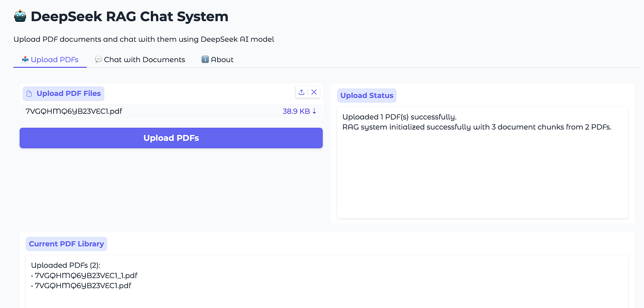Screen dimensions: 644x308
Task: Clear uploaded files with the X icon
Action: pyautogui.click(x=313, y=92)
